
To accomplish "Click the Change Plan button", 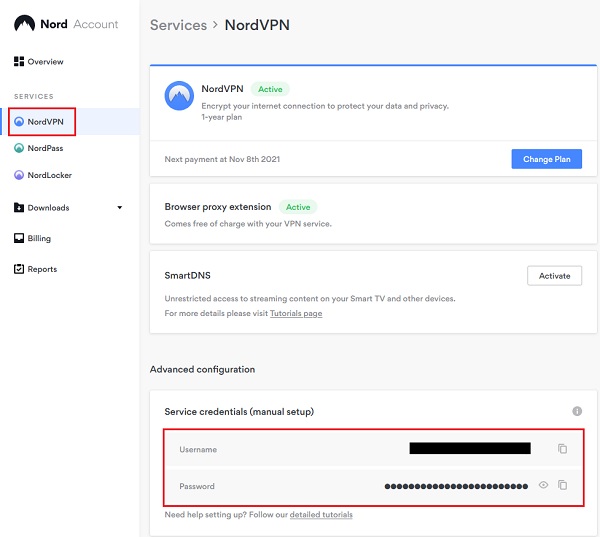I will tap(546, 159).
